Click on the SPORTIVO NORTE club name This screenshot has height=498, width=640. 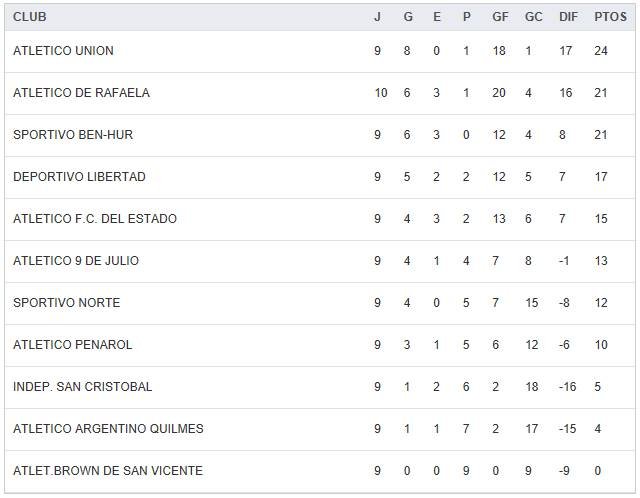point(67,303)
